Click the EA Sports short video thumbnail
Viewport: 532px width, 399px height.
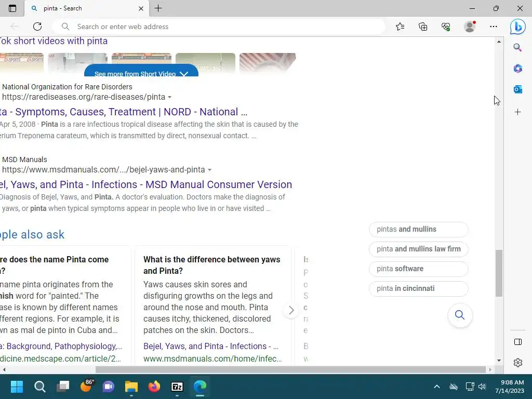click(x=22, y=63)
